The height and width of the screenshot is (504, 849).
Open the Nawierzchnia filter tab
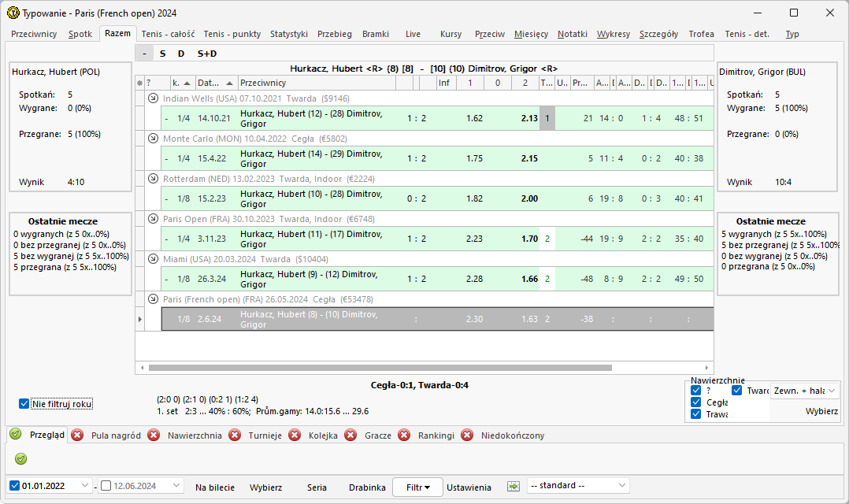point(195,435)
